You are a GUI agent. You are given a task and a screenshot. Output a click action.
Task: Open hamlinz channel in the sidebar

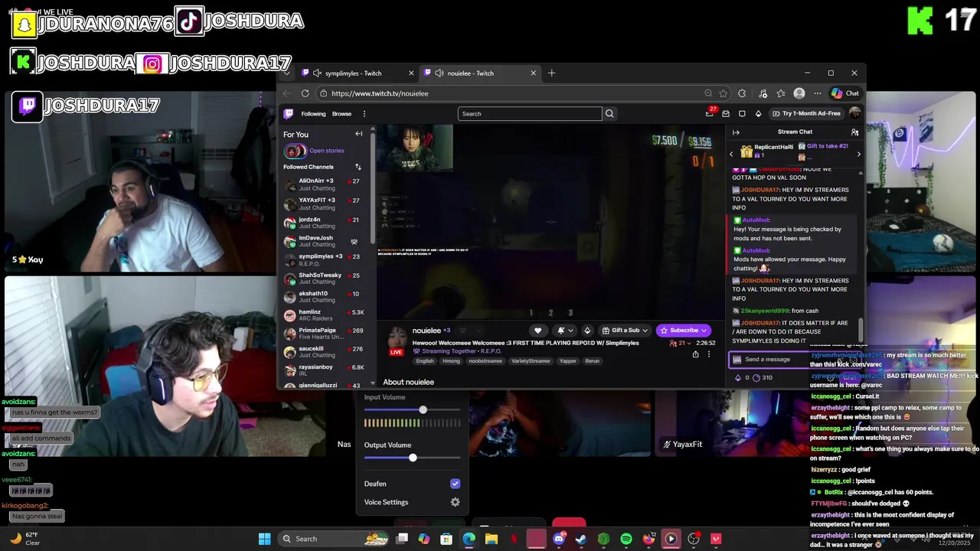click(324, 315)
